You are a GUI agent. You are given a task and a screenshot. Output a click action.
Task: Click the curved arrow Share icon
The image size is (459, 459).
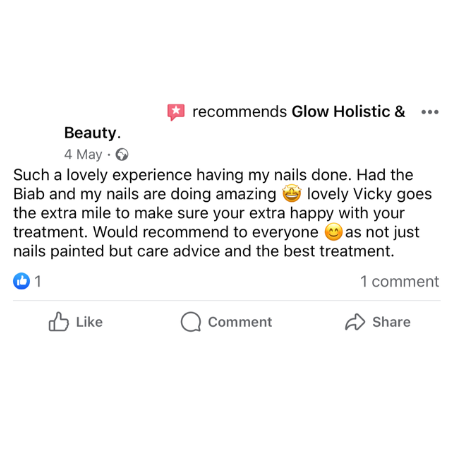(x=355, y=322)
